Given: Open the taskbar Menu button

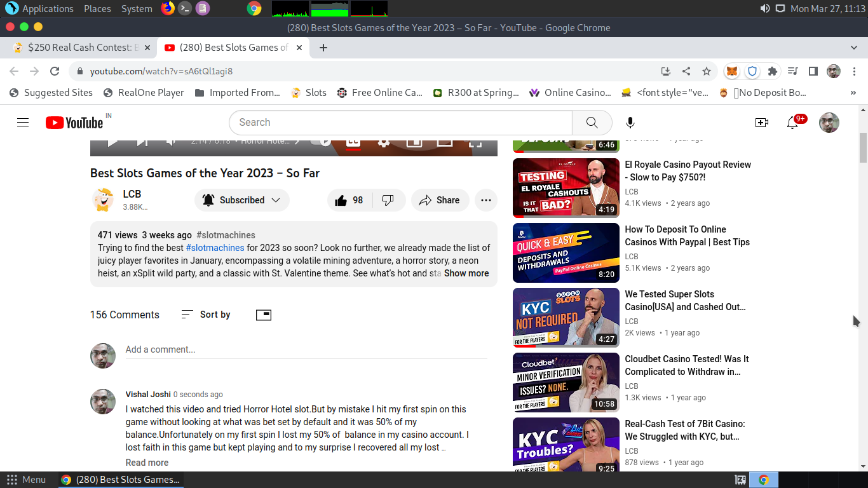Looking at the screenshot, I should (x=25, y=480).
